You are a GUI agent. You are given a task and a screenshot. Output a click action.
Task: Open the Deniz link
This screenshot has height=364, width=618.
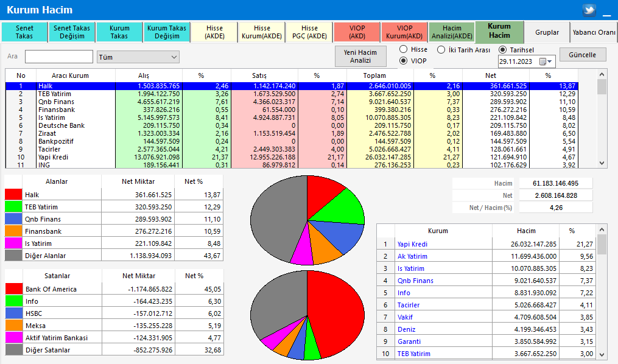(x=406, y=330)
